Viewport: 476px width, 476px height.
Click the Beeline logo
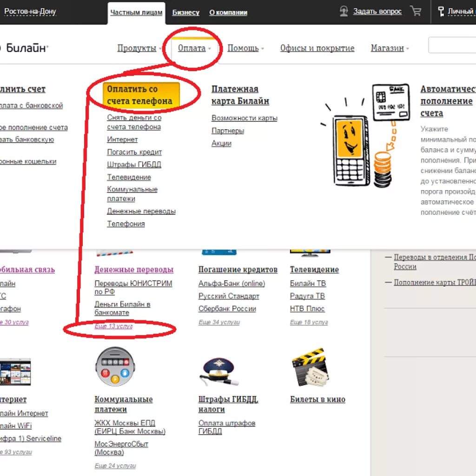(24, 48)
